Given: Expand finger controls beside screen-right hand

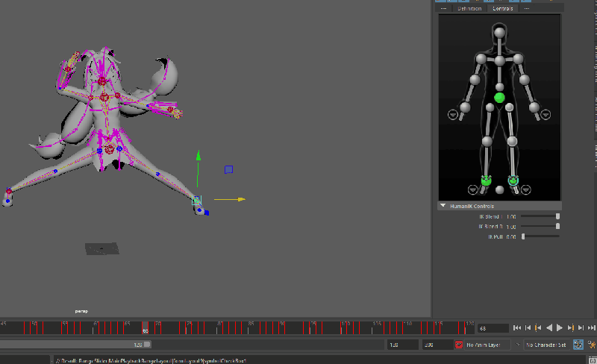Looking at the screenshot, I should [546, 115].
